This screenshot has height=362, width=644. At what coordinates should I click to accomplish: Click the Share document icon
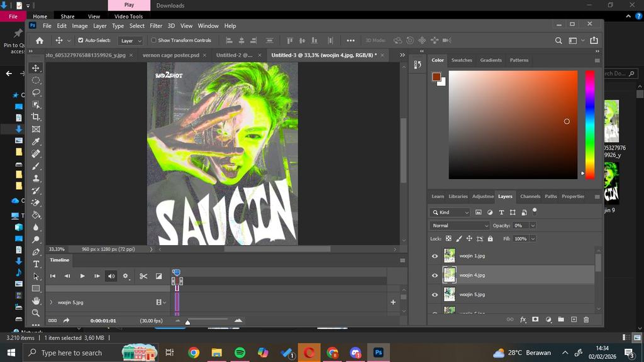click(594, 40)
